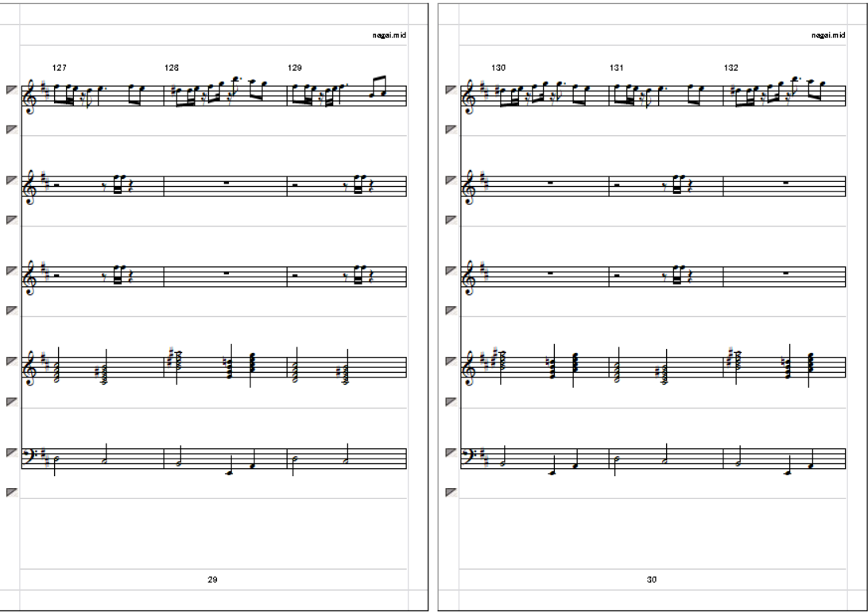Screen dimensions: 868x612
Task: Click the triangle marker beside page 29 chord staff
Action: tap(12, 362)
